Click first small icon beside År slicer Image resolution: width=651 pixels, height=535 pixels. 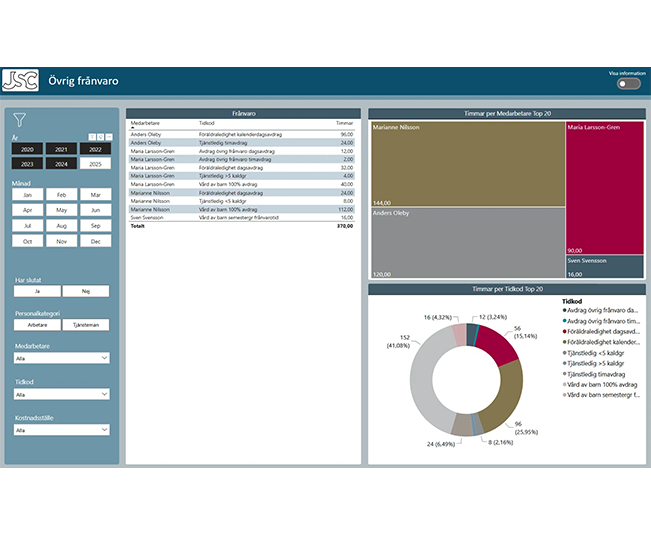(x=92, y=137)
